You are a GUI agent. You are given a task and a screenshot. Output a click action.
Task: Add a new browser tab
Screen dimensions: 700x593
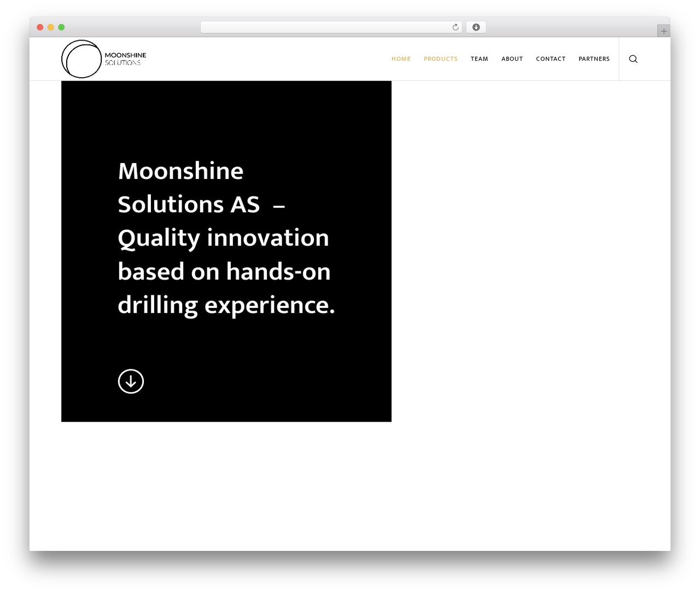point(663,31)
